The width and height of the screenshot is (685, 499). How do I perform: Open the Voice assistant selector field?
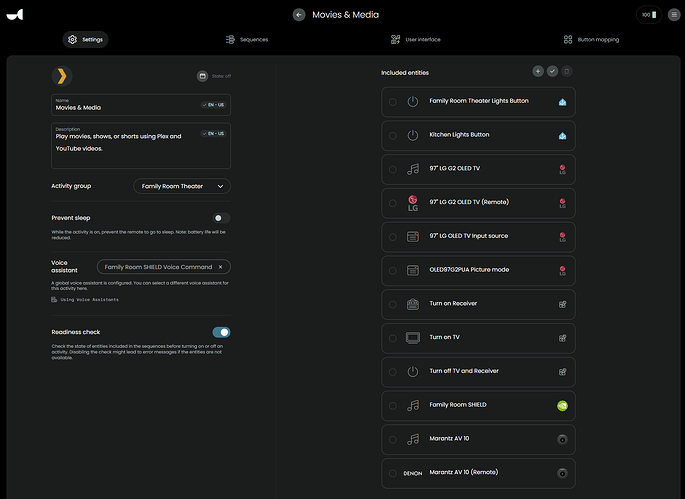163,267
